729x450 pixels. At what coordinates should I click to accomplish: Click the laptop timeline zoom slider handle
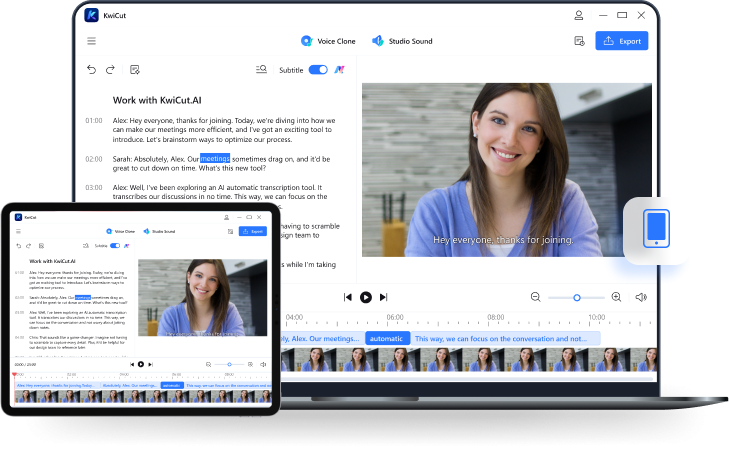(577, 297)
